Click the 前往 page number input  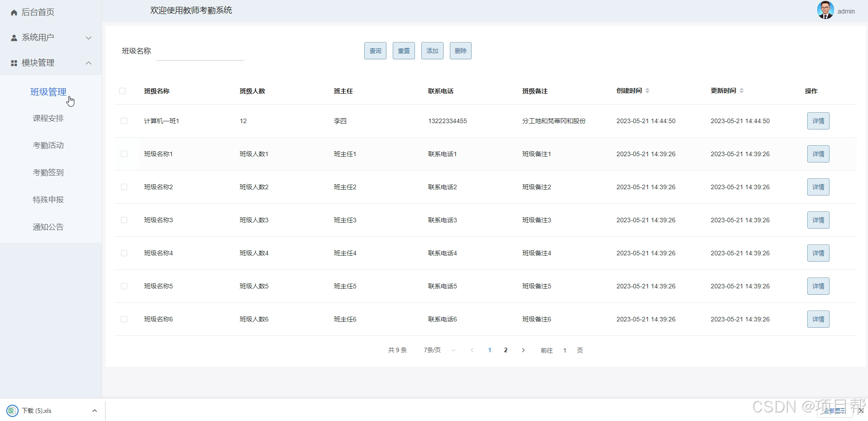(565, 350)
